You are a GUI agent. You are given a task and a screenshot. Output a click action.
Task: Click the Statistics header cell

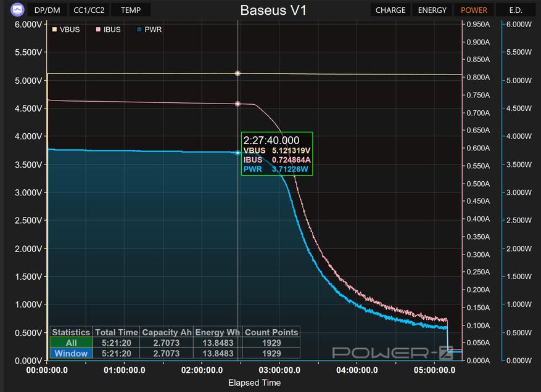71,332
